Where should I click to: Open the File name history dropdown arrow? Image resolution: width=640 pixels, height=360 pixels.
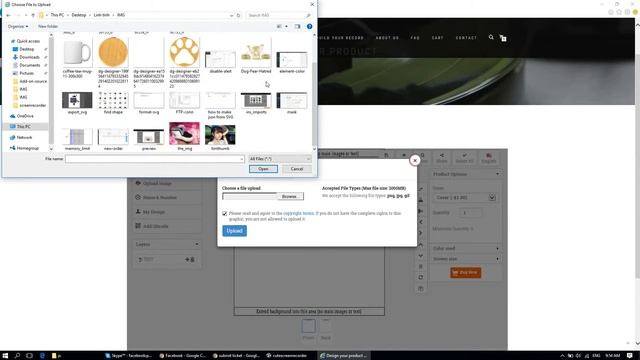pos(242,159)
